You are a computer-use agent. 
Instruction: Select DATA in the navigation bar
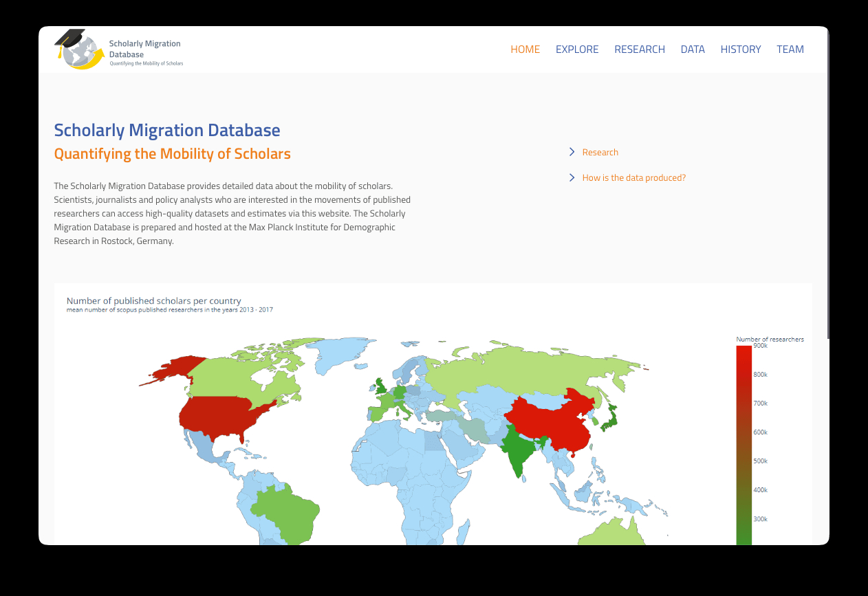pyautogui.click(x=692, y=49)
